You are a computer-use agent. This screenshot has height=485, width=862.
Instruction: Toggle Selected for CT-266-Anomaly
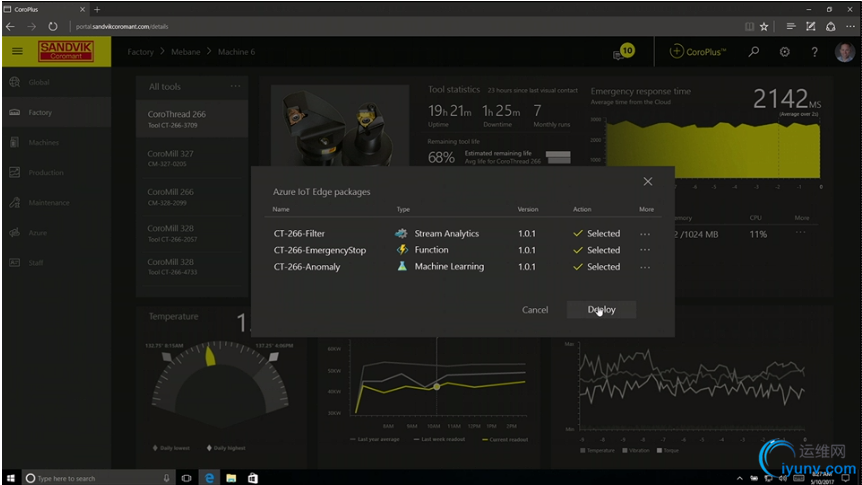pyautogui.click(x=596, y=267)
